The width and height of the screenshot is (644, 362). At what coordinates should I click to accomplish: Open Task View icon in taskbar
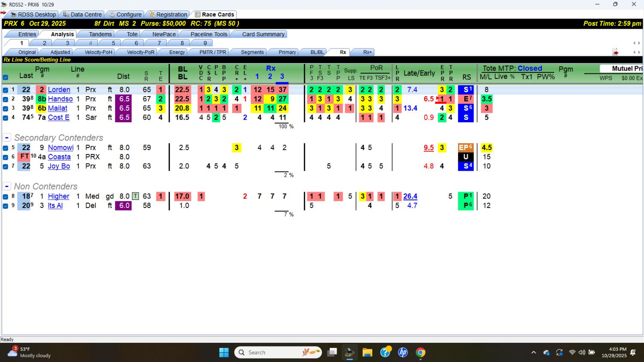tap(332, 353)
